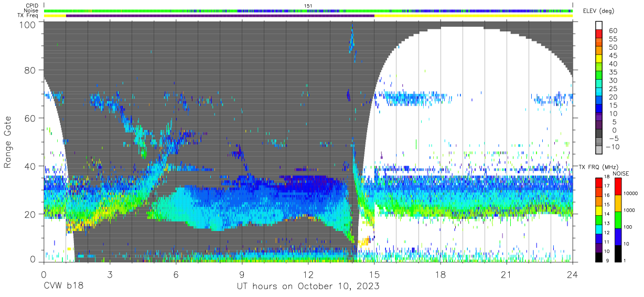644x297 pixels.
Task: Click the '35' label on ELEV color bar
Action: point(614,72)
